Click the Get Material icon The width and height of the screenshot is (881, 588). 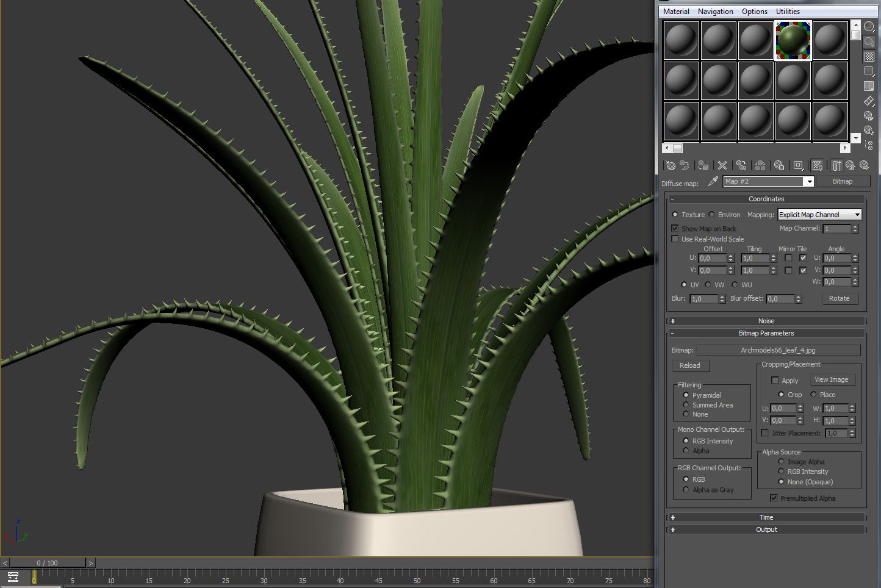[x=671, y=165]
